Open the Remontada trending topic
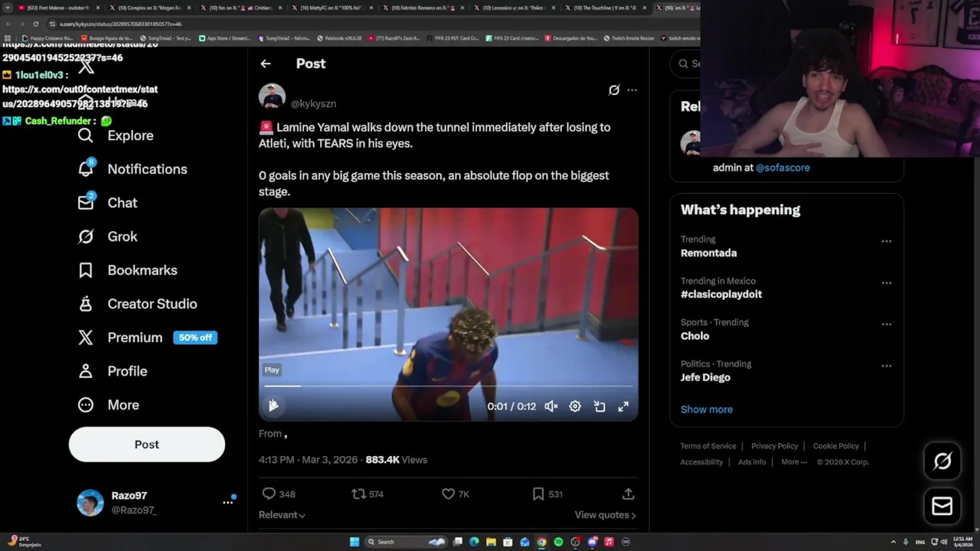This screenshot has height=551, width=980. (x=709, y=253)
